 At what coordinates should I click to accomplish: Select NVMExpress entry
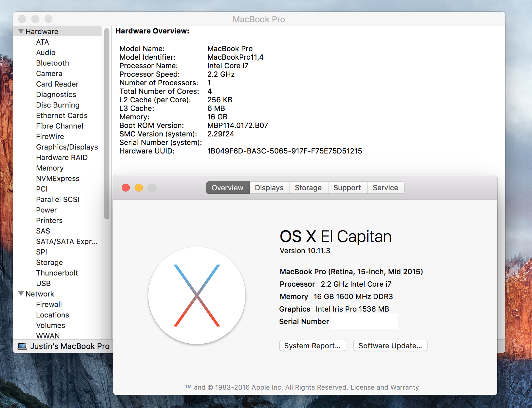pos(58,178)
